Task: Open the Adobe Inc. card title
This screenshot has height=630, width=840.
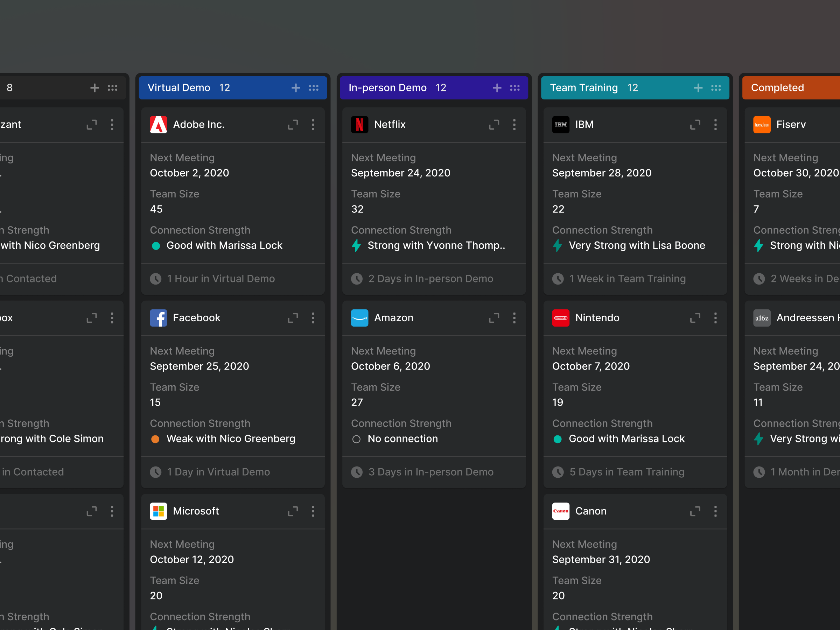Action: click(199, 125)
